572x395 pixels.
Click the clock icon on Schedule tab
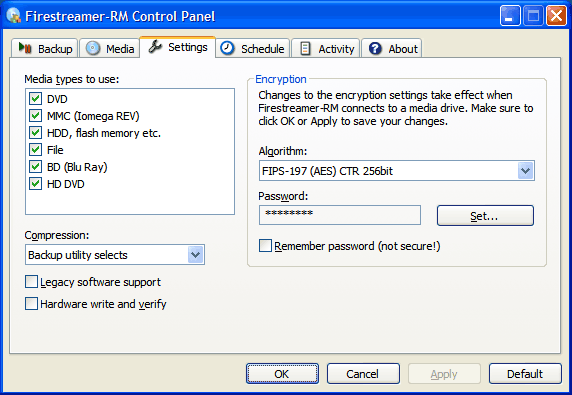(228, 48)
